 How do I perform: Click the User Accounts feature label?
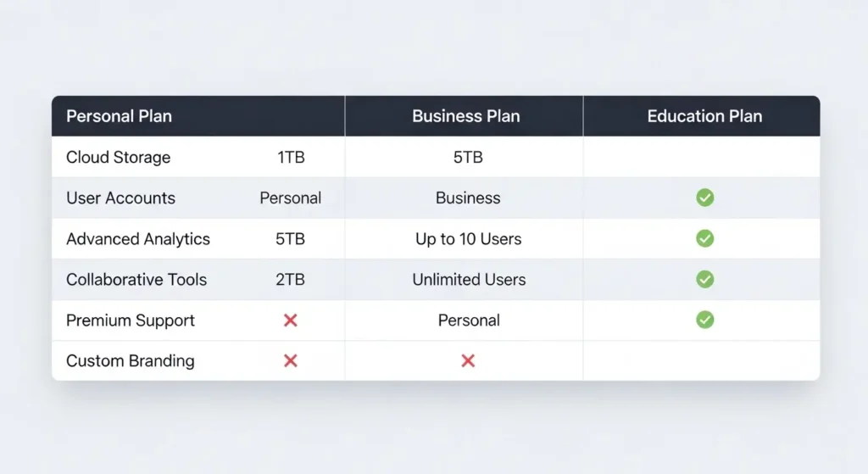(x=120, y=198)
